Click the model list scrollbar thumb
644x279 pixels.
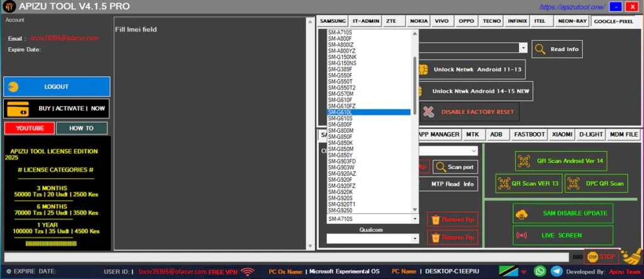415,85
